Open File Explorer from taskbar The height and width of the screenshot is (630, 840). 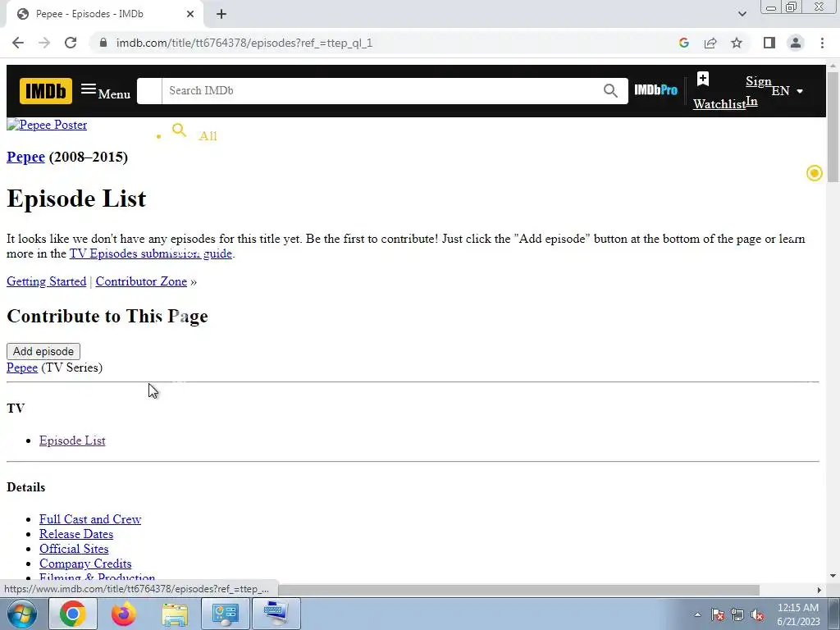[175, 614]
